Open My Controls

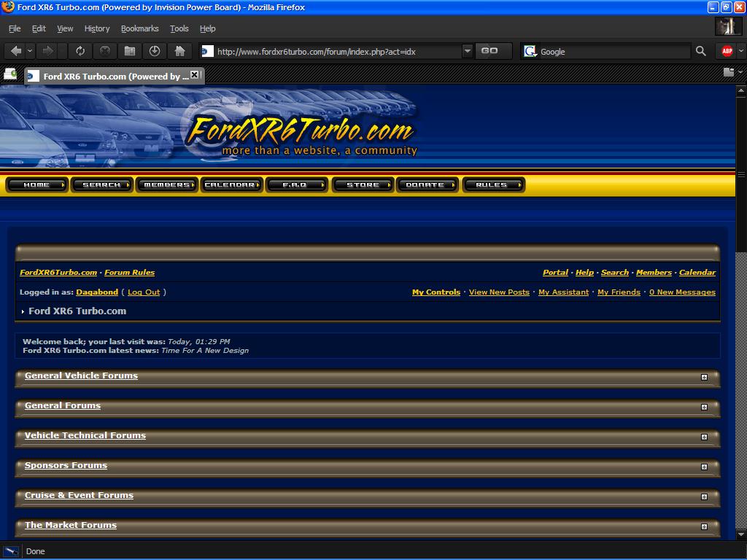point(436,292)
